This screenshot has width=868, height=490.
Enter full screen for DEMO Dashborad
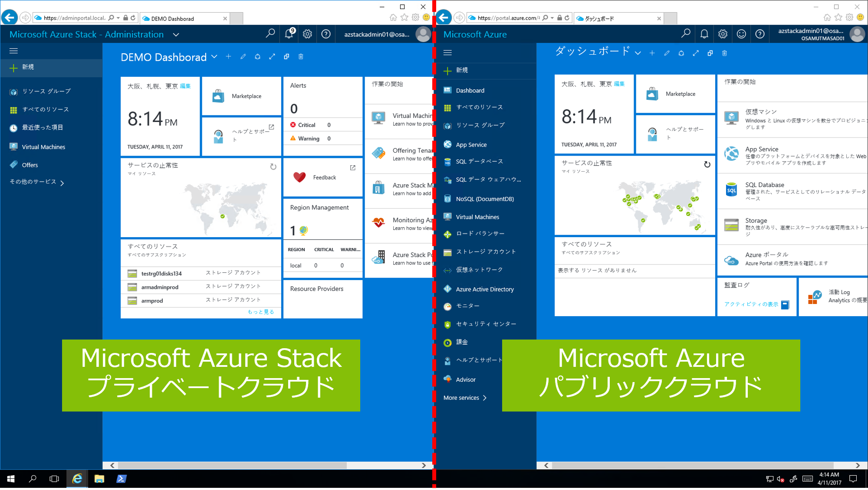[x=272, y=56]
